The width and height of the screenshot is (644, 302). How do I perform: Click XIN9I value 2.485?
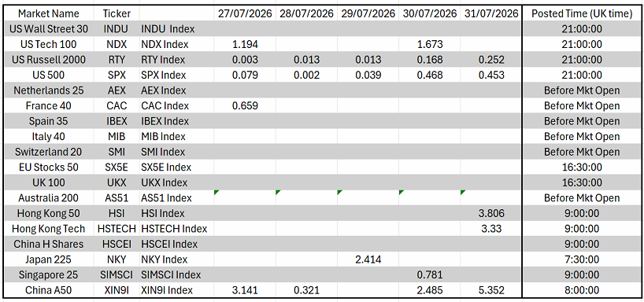[430, 290]
